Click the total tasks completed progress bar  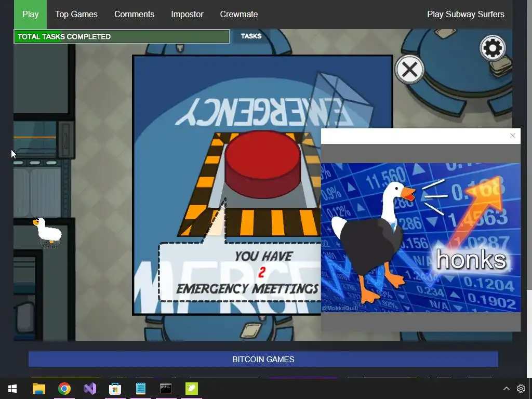pyautogui.click(x=122, y=37)
